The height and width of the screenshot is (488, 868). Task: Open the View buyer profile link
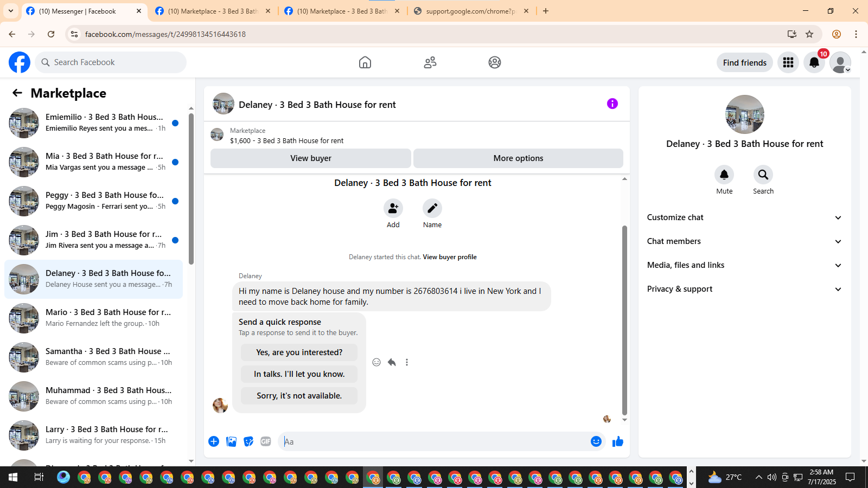tap(450, 257)
